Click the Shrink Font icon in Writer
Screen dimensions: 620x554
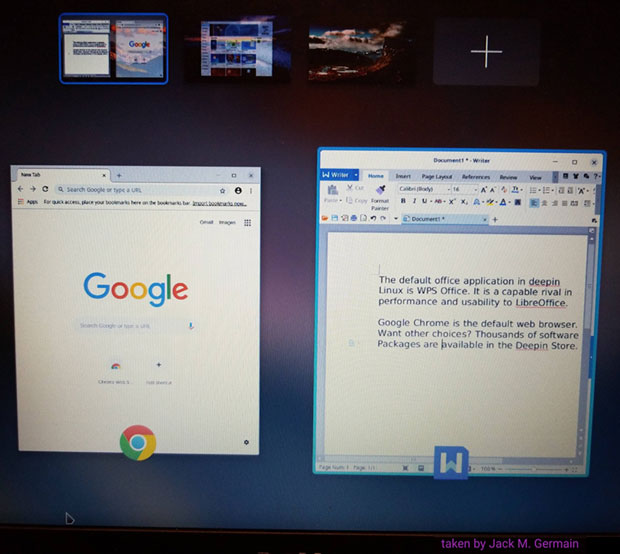pyautogui.click(x=493, y=190)
